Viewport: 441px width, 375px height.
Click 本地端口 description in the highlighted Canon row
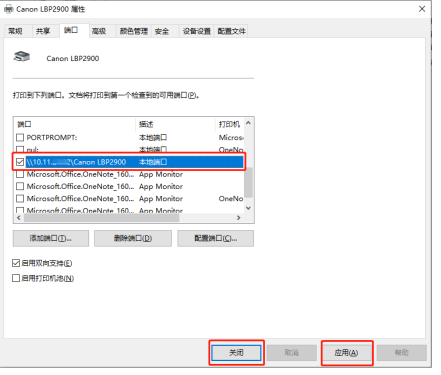(153, 162)
